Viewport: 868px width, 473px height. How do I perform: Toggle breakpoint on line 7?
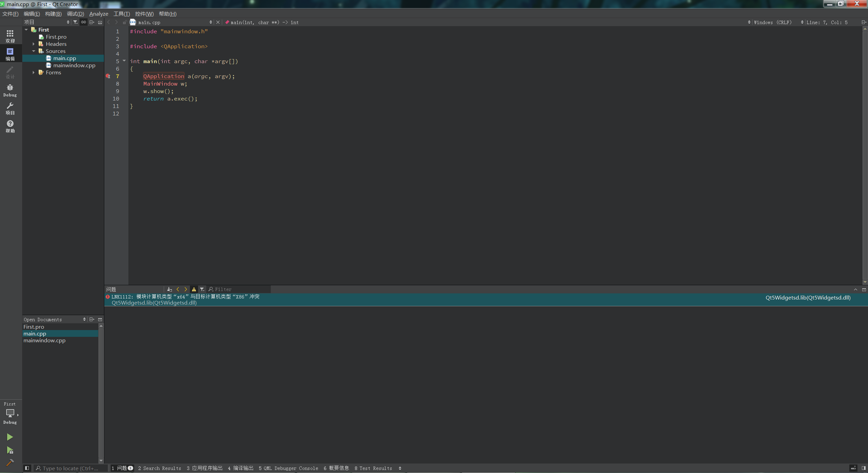tap(108, 76)
